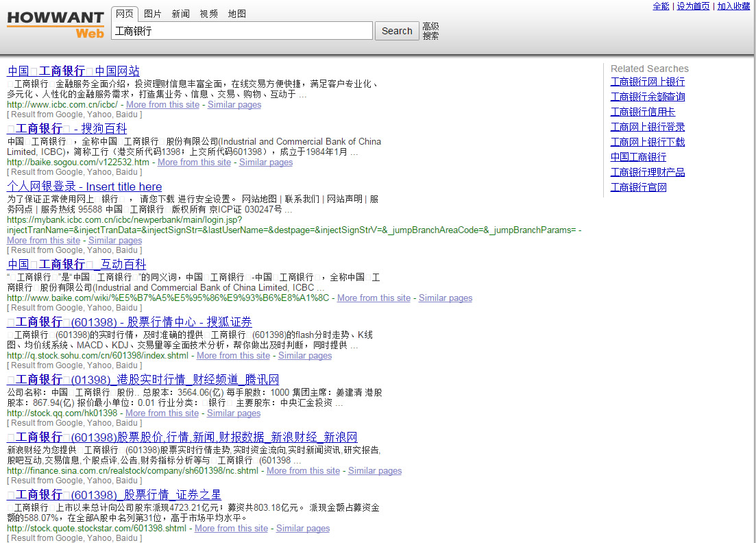Viewport: 756px width, 543px height.
Task: Open result 工商银行(01398) 港股实时行情 腾讯网
Action: (x=143, y=380)
